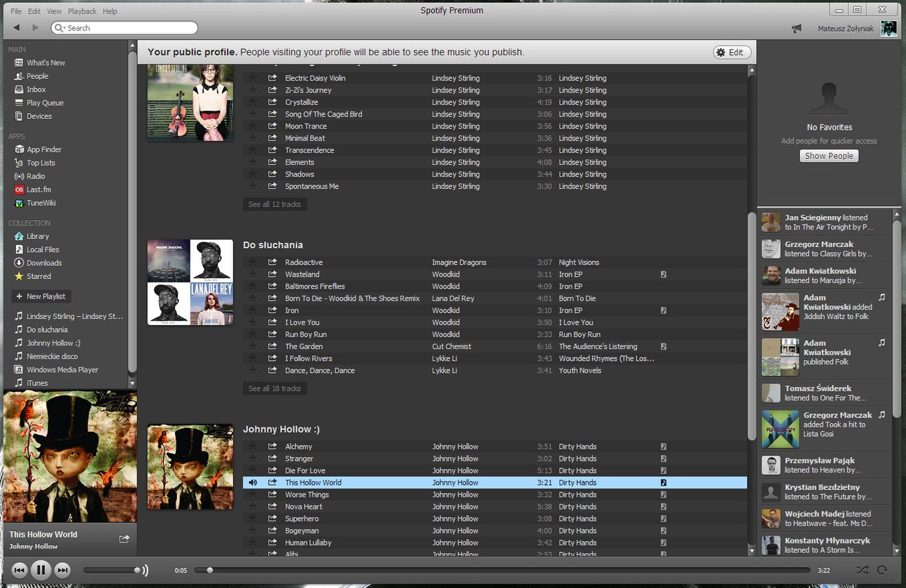This screenshot has width=906, height=588.
Task: Select the Niemieckie disco playlist
Action: 52,356
